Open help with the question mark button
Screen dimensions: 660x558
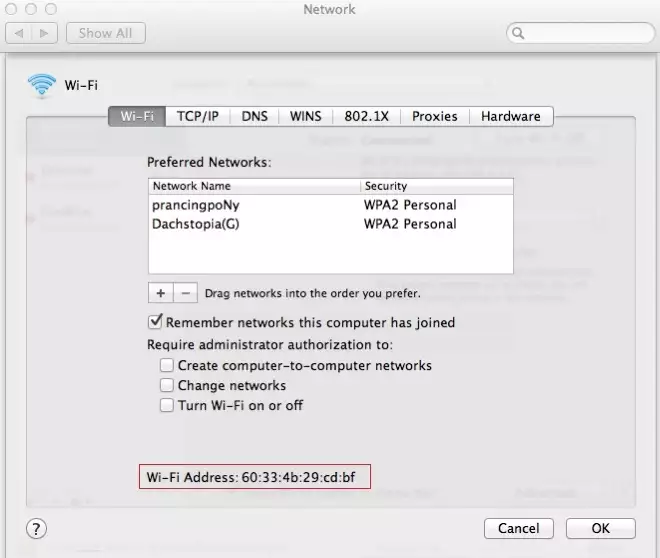tap(35, 528)
